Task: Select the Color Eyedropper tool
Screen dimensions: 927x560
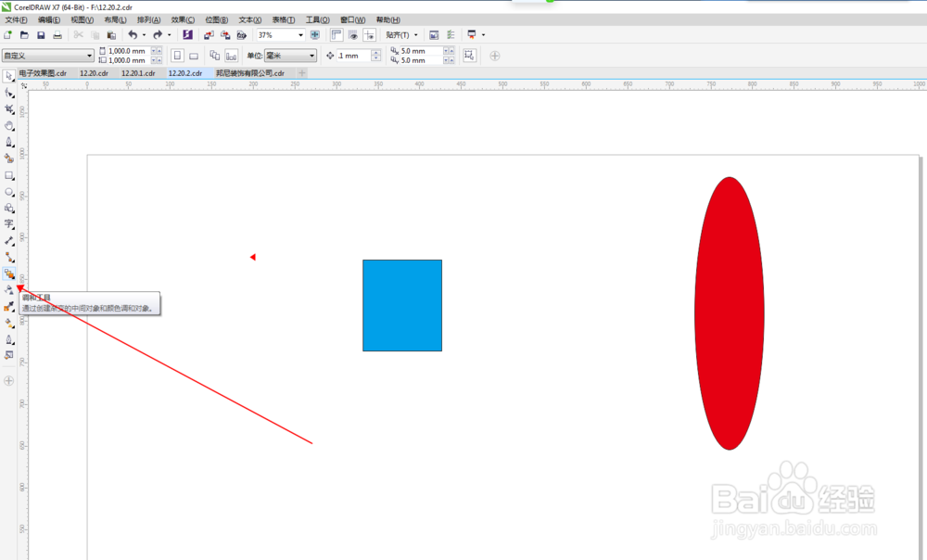Action: [x=9, y=306]
